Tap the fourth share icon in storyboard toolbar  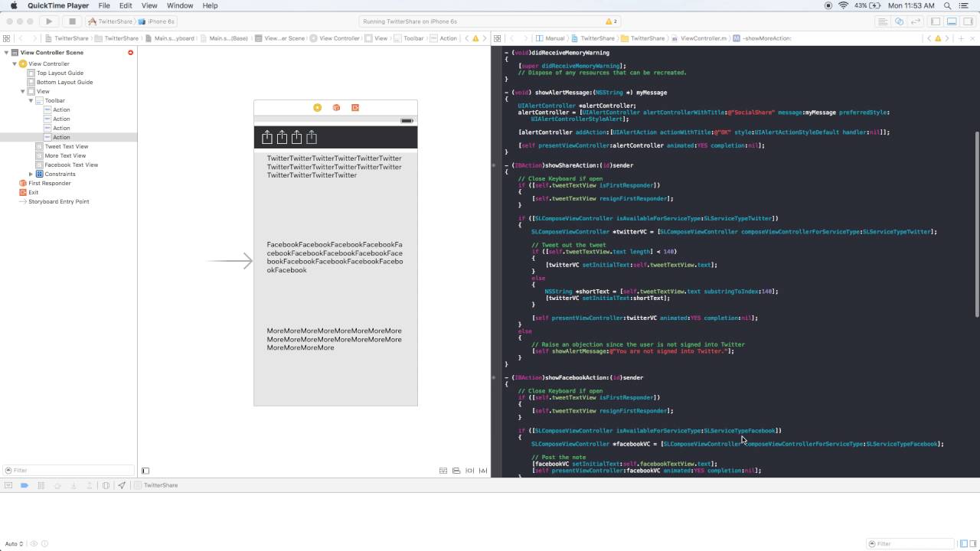pyautogui.click(x=312, y=137)
